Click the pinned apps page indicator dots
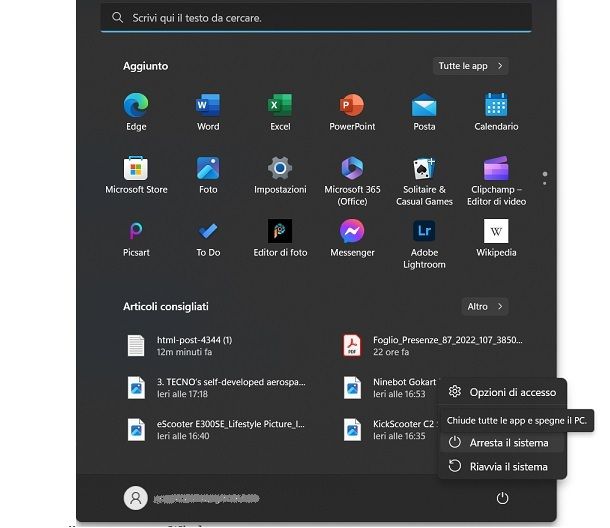Viewport: 610px width, 528px height. pos(545,178)
